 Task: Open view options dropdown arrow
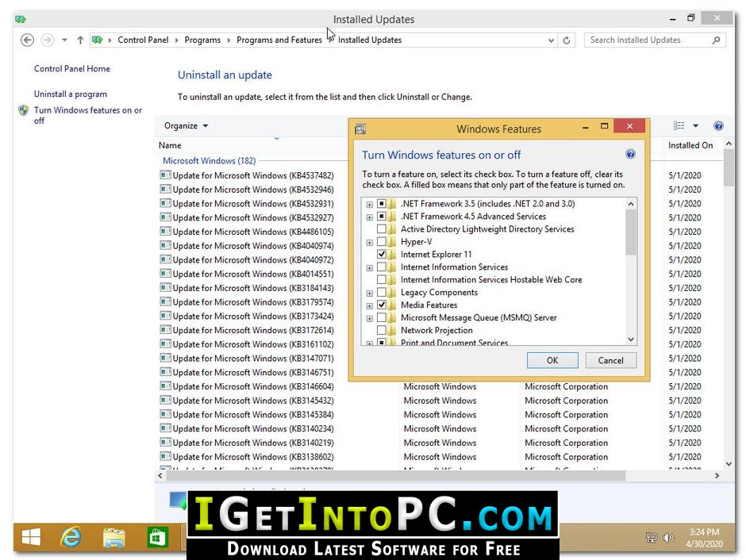point(695,126)
